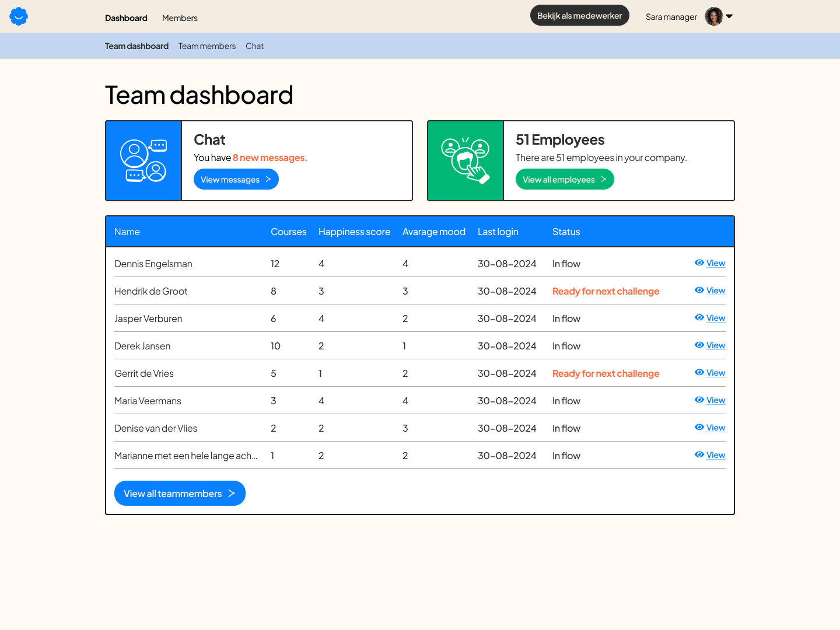The image size is (840, 630).
Task: Click the truncated name Marianne met een hele lange
Action: (185, 456)
